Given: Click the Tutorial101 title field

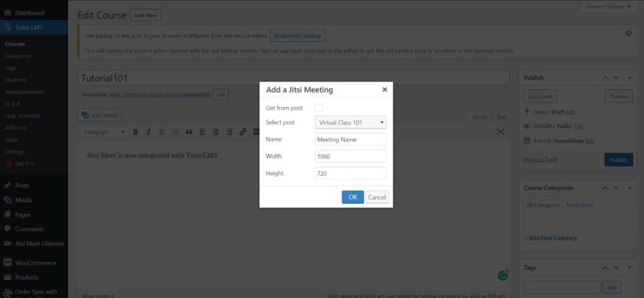Looking at the screenshot, I should pyautogui.click(x=294, y=77).
